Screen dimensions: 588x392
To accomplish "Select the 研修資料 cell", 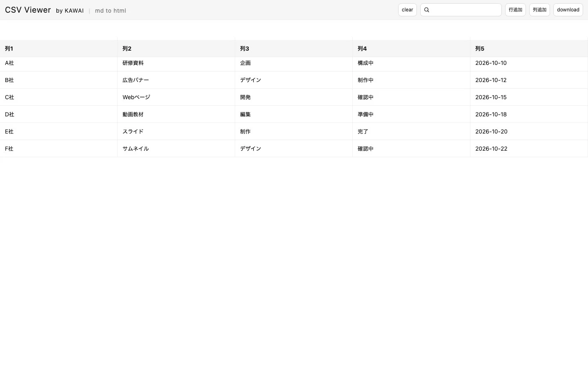I will pyautogui.click(x=176, y=64).
